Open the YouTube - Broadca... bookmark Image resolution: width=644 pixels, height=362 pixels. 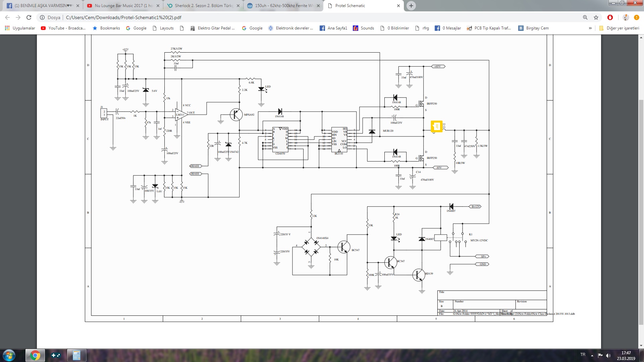63,28
